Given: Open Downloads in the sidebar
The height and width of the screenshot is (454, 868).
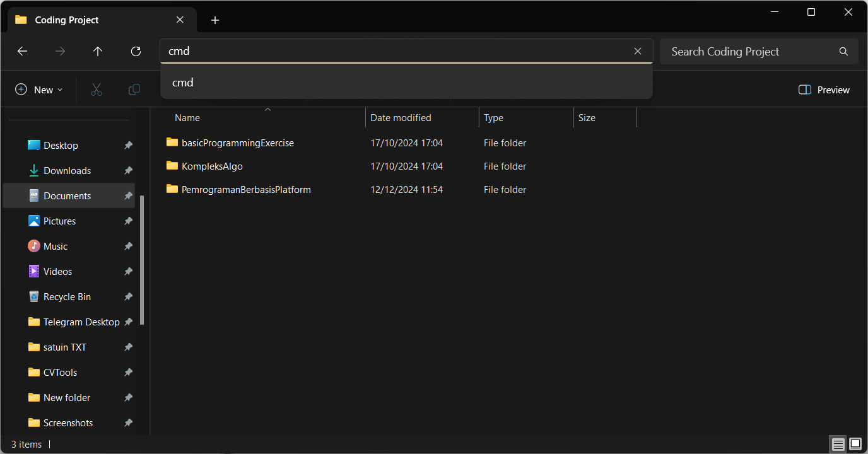Looking at the screenshot, I should pos(68,171).
